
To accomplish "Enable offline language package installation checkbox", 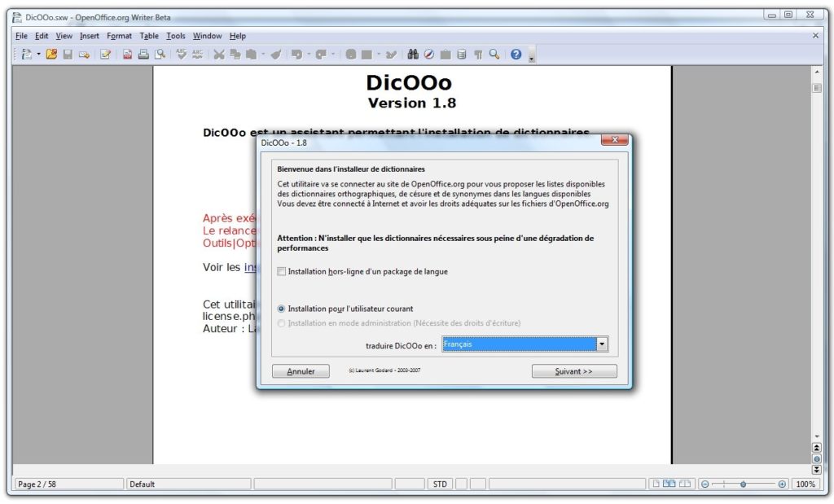I will pos(281,272).
